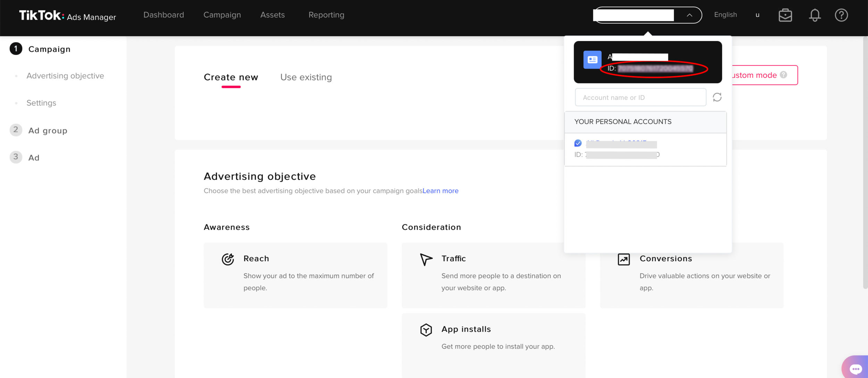Click the 'Consideration' section heading
This screenshot has height=378, width=868.
click(431, 227)
